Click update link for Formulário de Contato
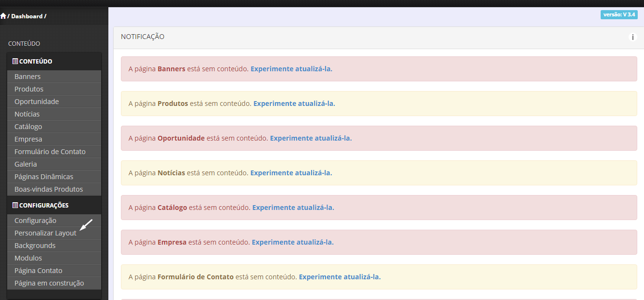 pyautogui.click(x=340, y=277)
